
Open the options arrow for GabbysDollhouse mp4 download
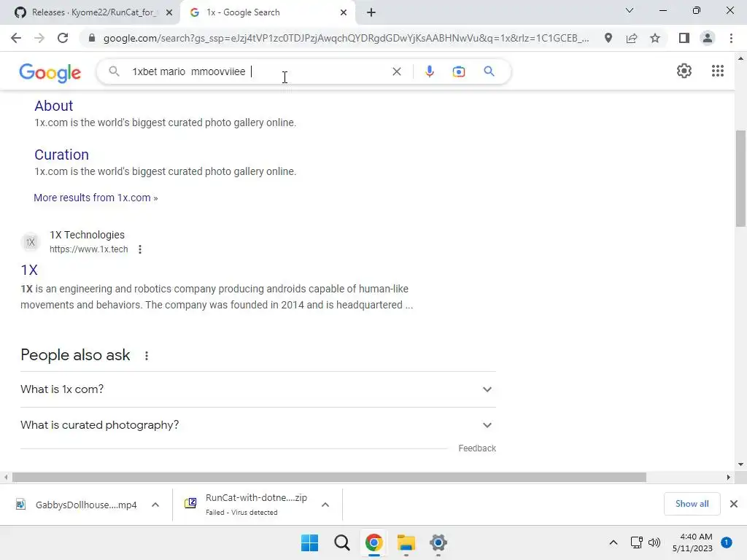pyautogui.click(x=155, y=505)
